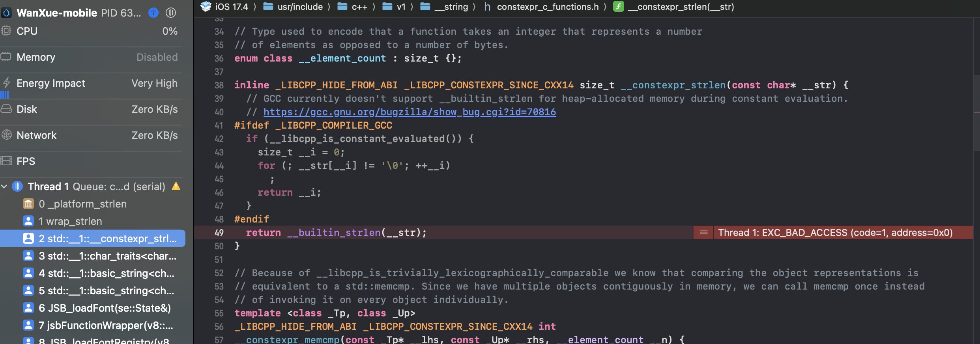Click the error annotation lines icon

[x=703, y=232]
